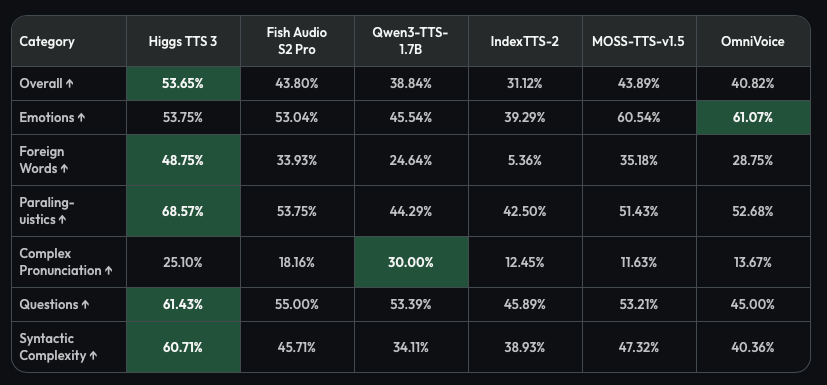The width and height of the screenshot is (827, 385).
Task: Select the highlighted 53.65% Overall cell
Action: click(183, 83)
